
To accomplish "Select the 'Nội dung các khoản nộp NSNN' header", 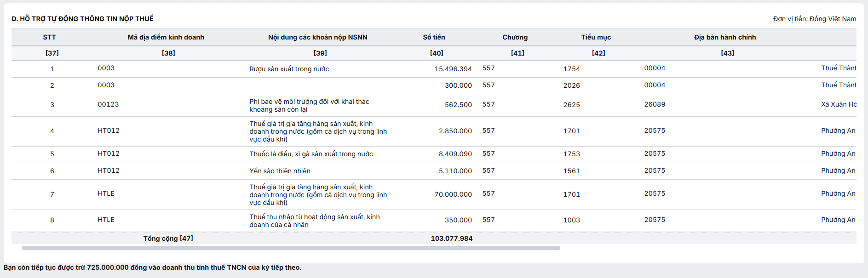I will tap(318, 37).
